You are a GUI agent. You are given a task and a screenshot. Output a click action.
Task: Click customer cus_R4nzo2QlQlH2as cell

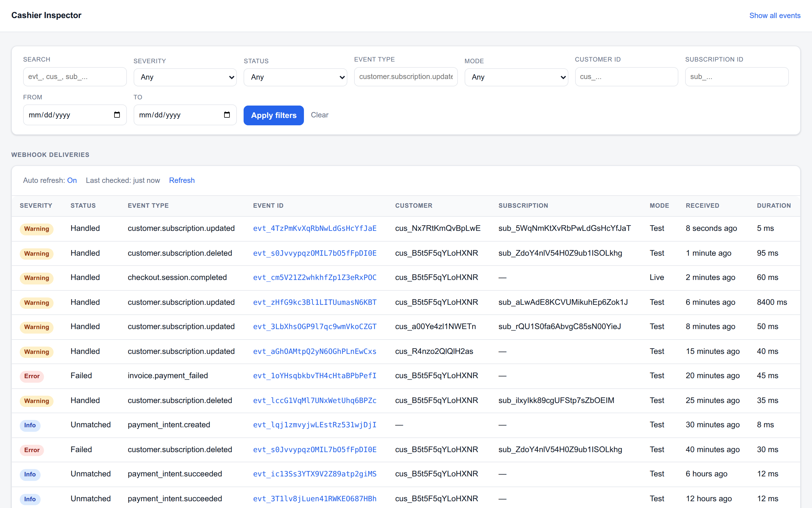pos(434,351)
